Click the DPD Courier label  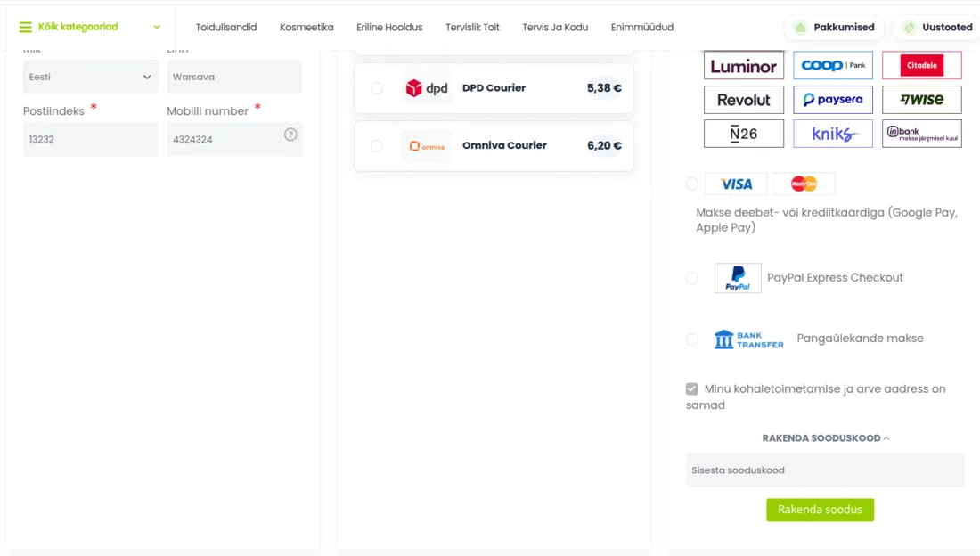tap(494, 88)
